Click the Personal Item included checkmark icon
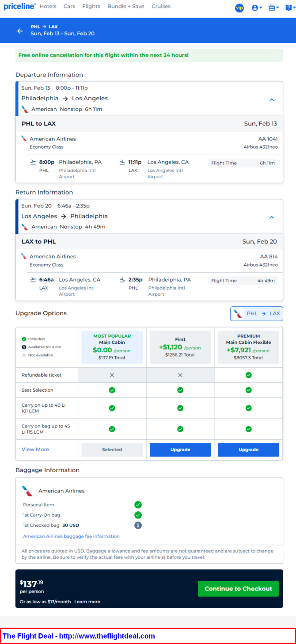 coord(138,505)
